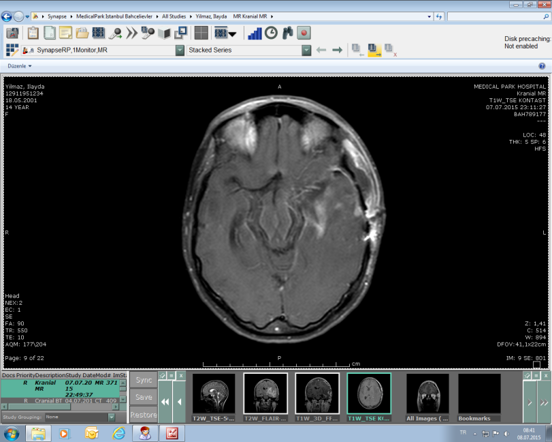Click the single left arrow thumbnail scroll
Image resolution: width=552 pixels, height=442 pixels.
pos(179,402)
